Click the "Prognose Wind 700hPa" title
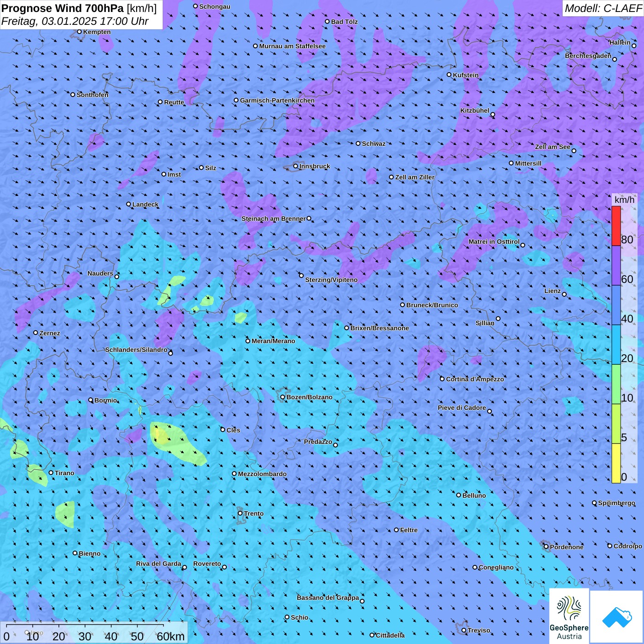Image resolution: width=644 pixels, height=644 pixels. tap(63, 8)
